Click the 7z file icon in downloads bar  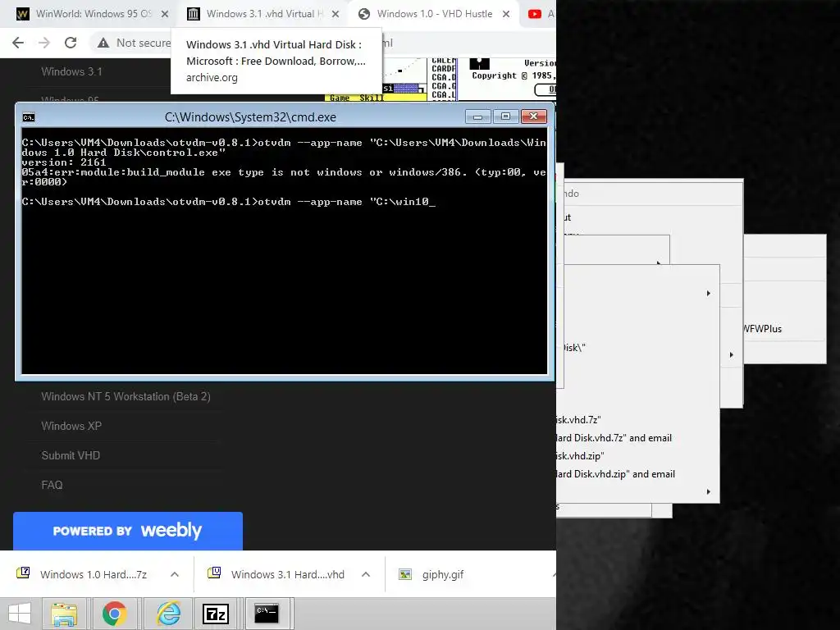tap(23, 573)
